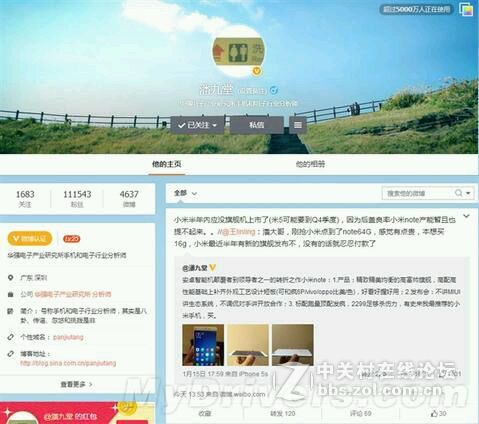Open search options dropdown arrow beside magnifier

468,193
